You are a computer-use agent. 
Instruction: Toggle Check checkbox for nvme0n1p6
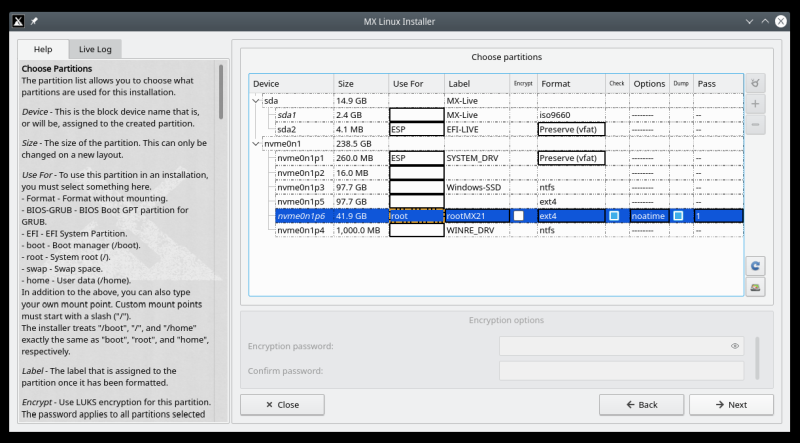click(x=614, y=216)
